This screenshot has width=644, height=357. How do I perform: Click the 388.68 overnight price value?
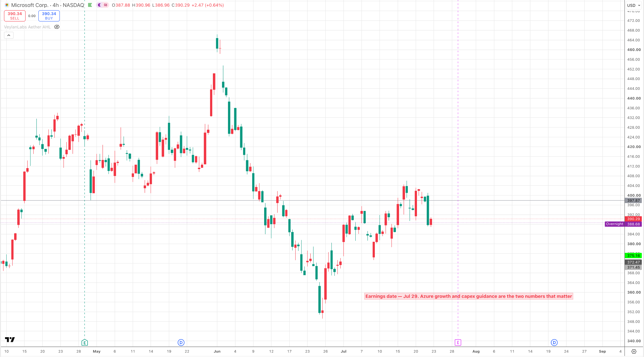pyautogui.click(x=633, y=224)
